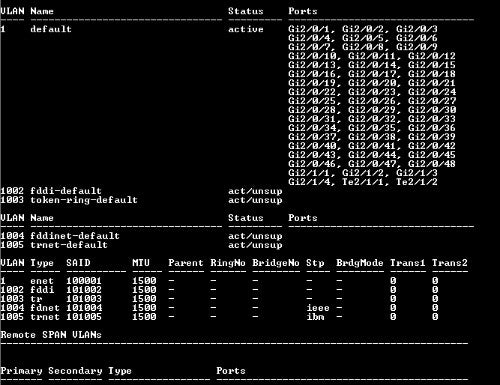Screen dimensions: 500x385
Task: Click port Gi2/0/1 in the list
Action: 309,29
